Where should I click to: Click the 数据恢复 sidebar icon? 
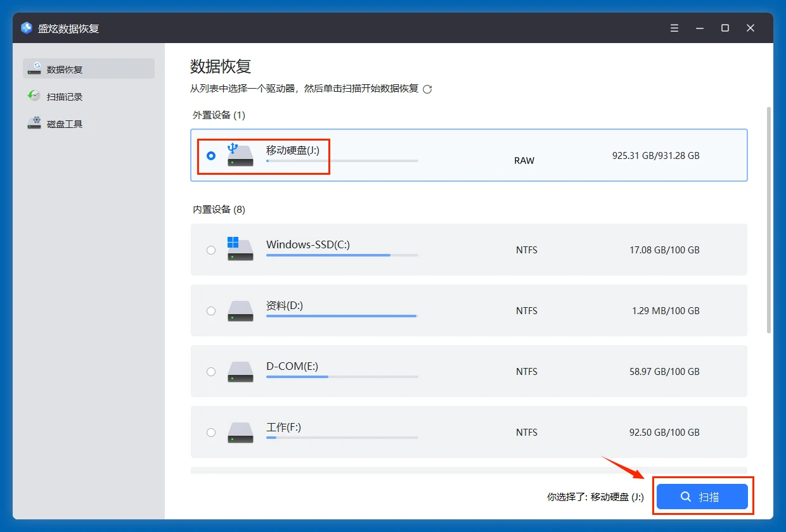pos(34,68)
